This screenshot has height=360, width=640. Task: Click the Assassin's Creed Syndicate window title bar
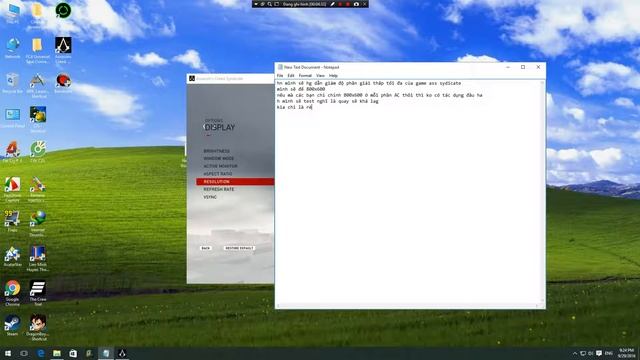231,78
